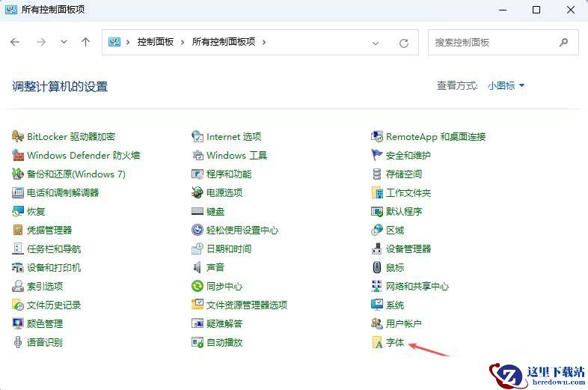
Task: Click the control panel icon in address bar
Action: (x=114, y=42)
